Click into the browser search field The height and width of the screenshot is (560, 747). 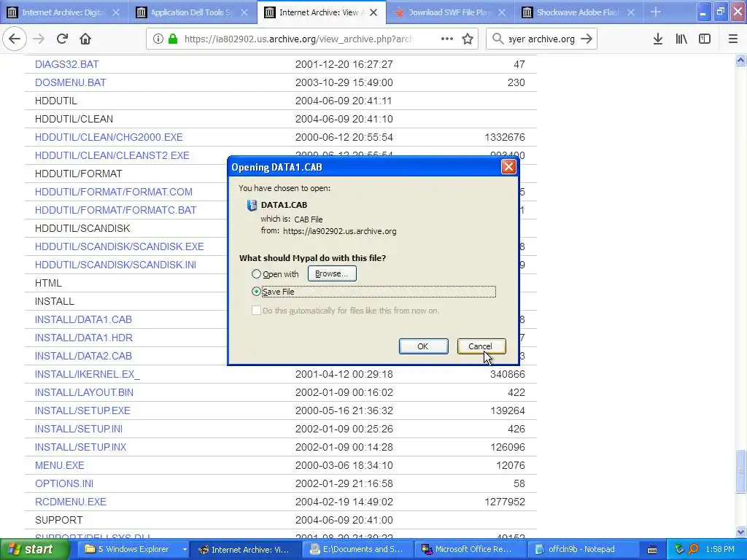point(541,39)
